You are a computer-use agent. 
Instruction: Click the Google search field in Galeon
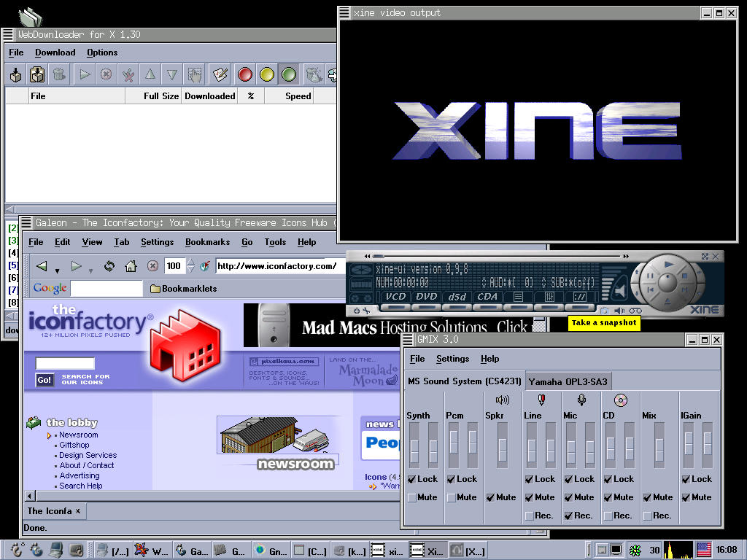coord(107,289)
